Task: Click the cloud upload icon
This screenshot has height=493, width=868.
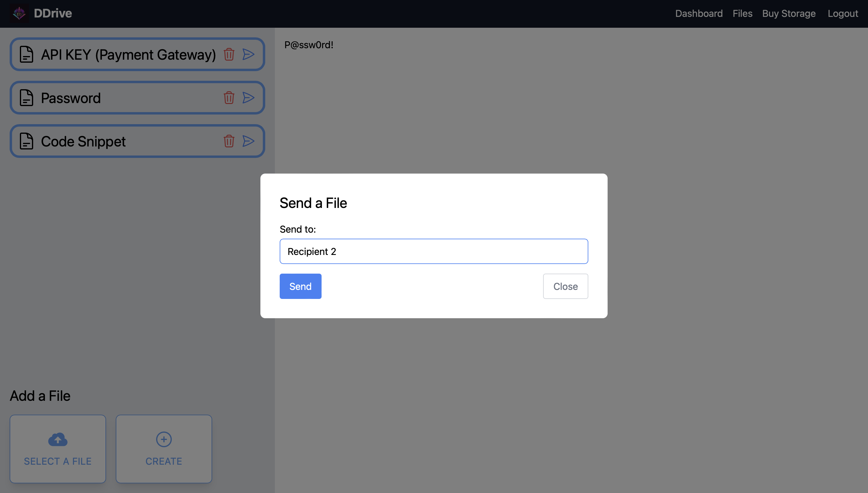Action: click(x=58, y=439)
